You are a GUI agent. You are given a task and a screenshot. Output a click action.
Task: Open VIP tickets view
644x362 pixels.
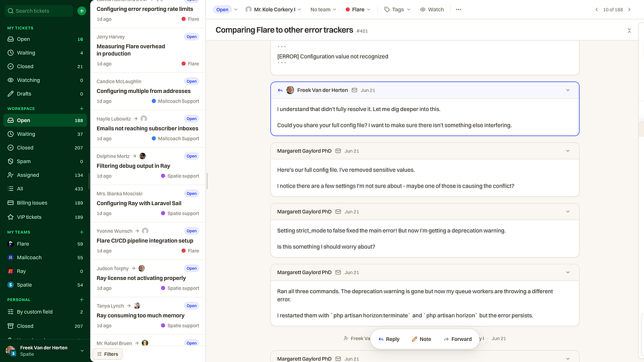point(45,217)
